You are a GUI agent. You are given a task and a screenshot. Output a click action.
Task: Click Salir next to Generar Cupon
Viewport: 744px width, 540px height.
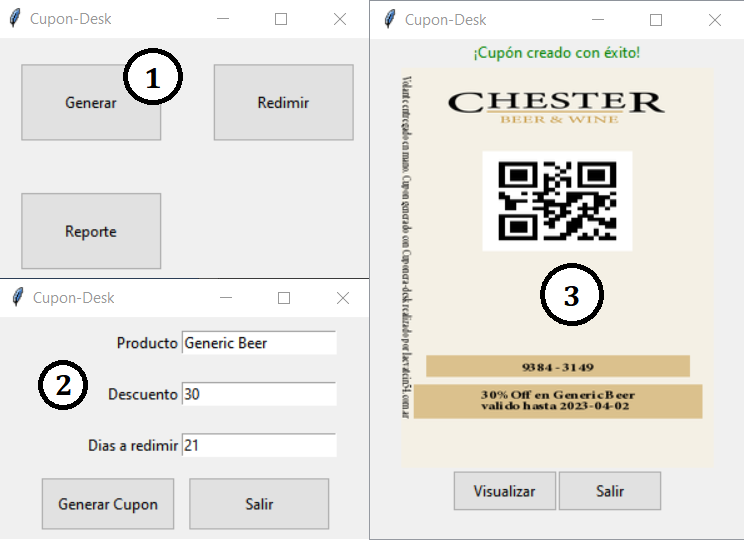(x=259, y=504)
